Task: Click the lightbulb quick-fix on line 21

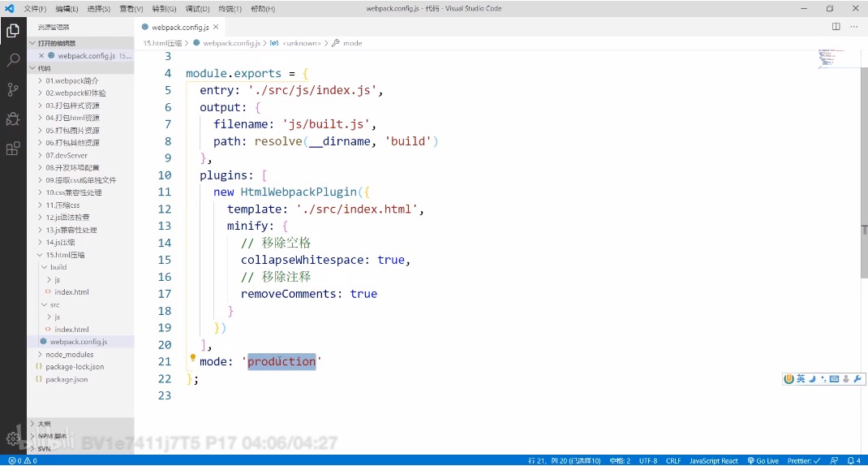Action: 192,358
